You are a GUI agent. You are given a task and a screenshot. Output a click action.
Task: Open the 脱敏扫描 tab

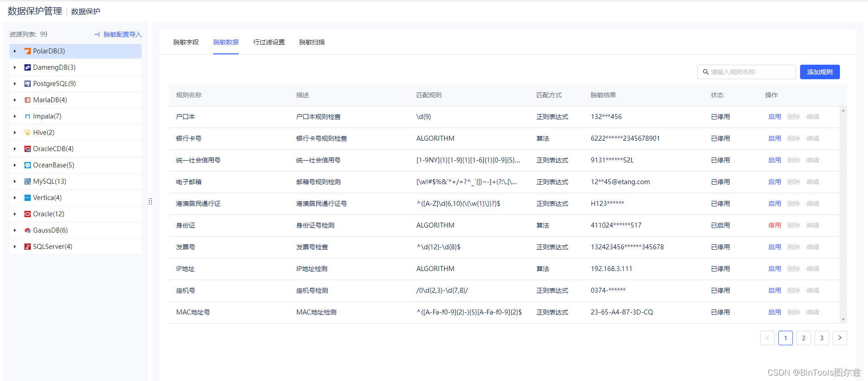pyautogui.click(x=312, y=42)
